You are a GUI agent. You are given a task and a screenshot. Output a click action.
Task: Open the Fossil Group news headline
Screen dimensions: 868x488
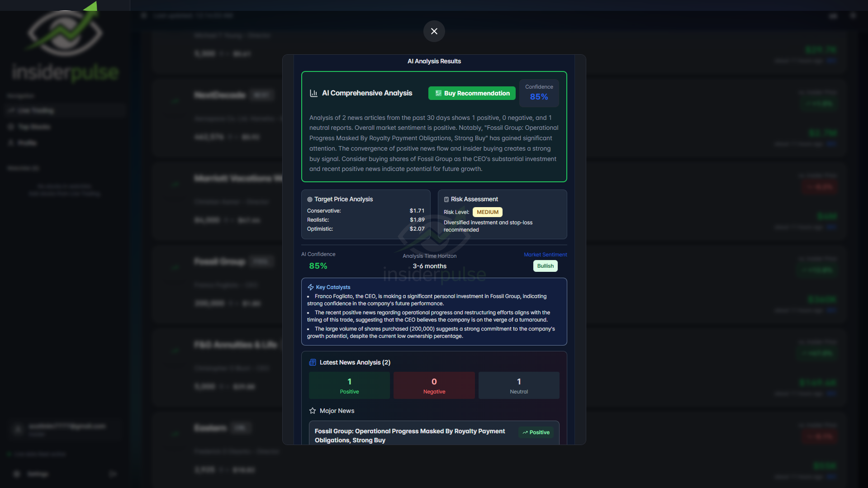(409, 435)
